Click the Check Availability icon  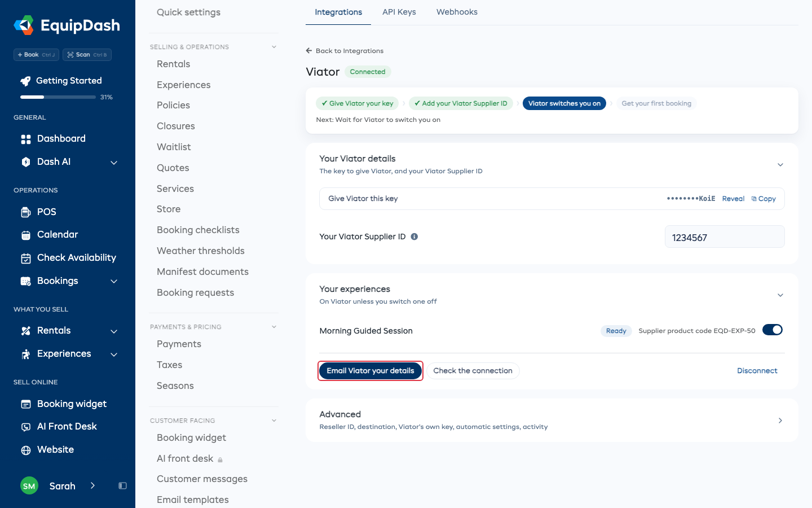[26, 258]
